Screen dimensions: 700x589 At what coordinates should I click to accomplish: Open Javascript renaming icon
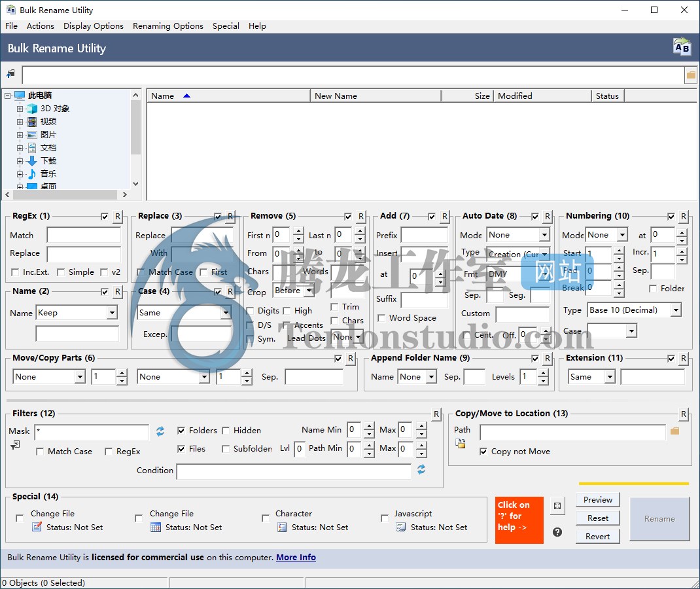pos(401,527)
